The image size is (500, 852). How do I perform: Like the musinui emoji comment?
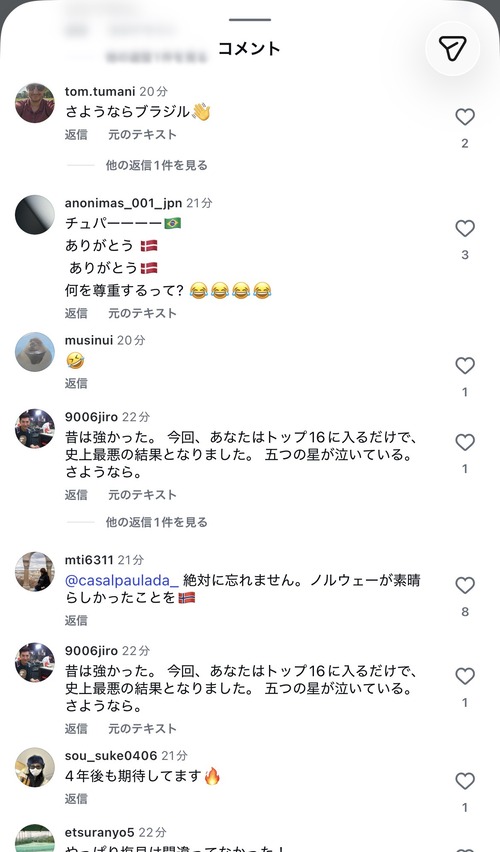pos(465,366)
